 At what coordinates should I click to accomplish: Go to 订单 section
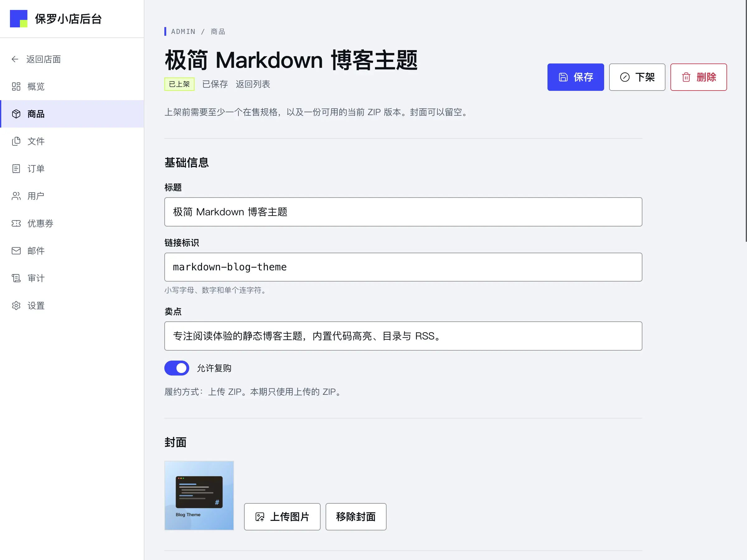tap(72, 169)
